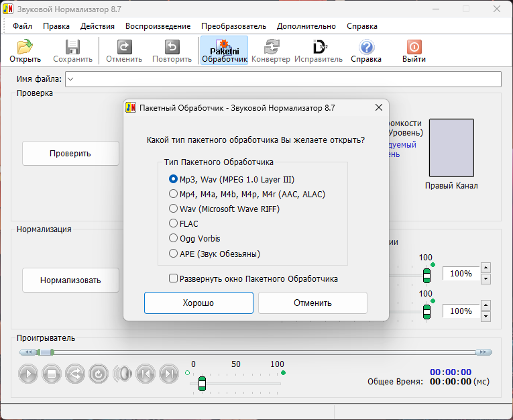Image resolution: width=513 pixels, height=420 pixels.
Task: Click the loop/repeat circular arrow player button
Action: 99,374
